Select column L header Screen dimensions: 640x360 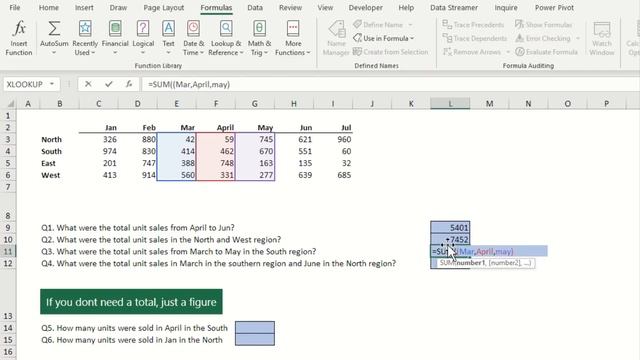tap(450, 104)
